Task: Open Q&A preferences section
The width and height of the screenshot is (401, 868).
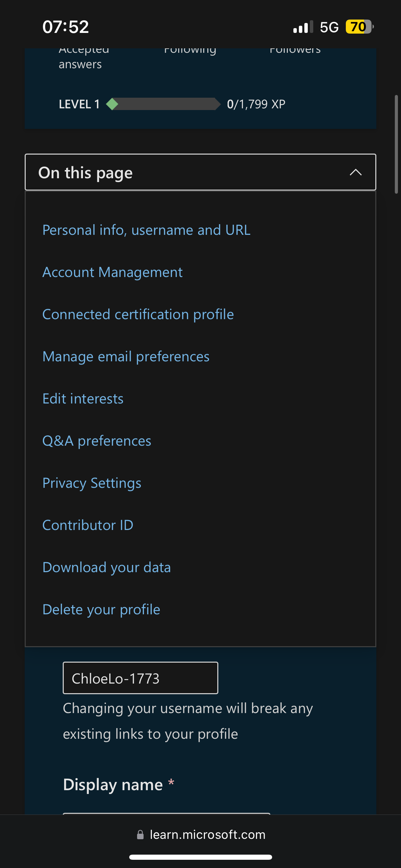Action: coord(97,441)
